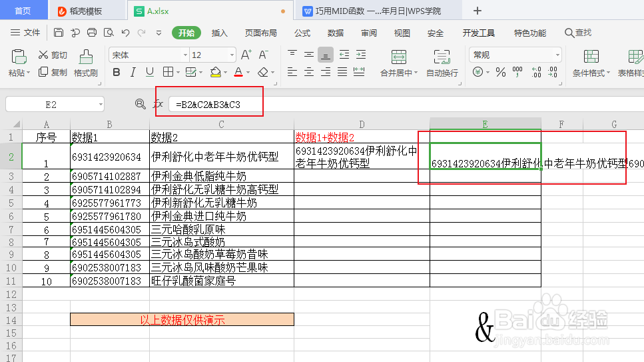The image size is (644, 362).
Task: Redo the last action
Action: tap(142, 33)
